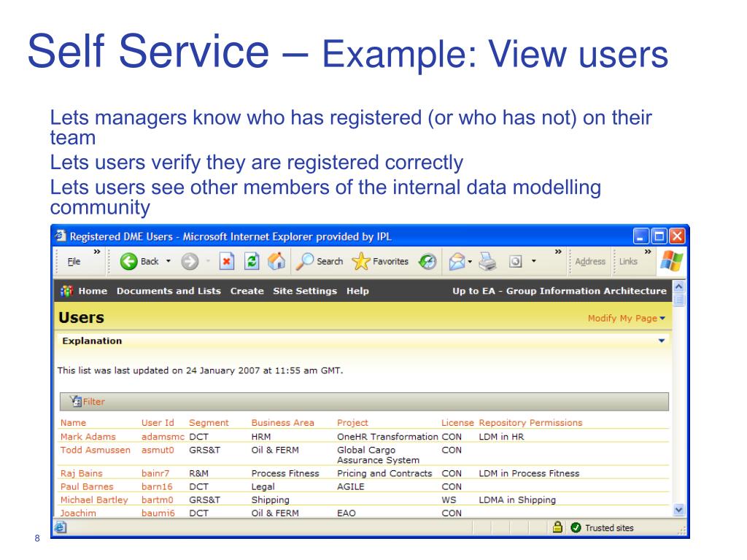This screenshot has height=560, width=747.
Task: Select the OneHR Transformation project cell
Action: tap(387, 437)
